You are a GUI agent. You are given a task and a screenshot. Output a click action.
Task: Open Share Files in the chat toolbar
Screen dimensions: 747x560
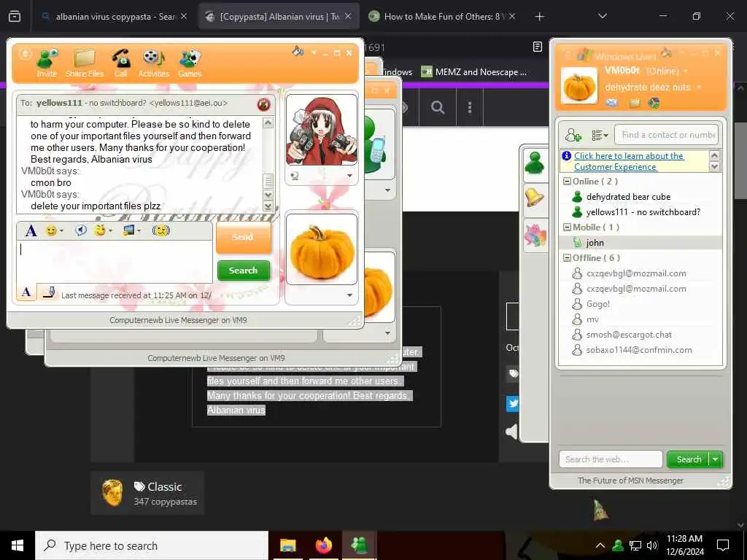pyautogui.click(x=85, y=63)
